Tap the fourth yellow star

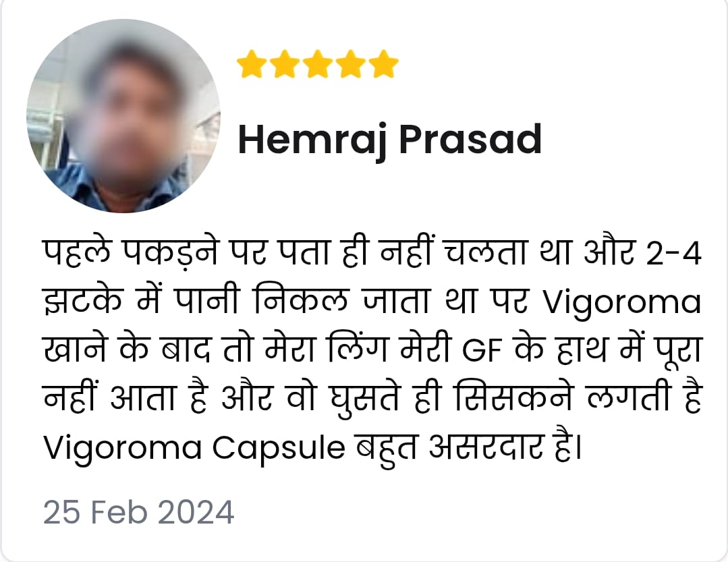pos(351,64)
